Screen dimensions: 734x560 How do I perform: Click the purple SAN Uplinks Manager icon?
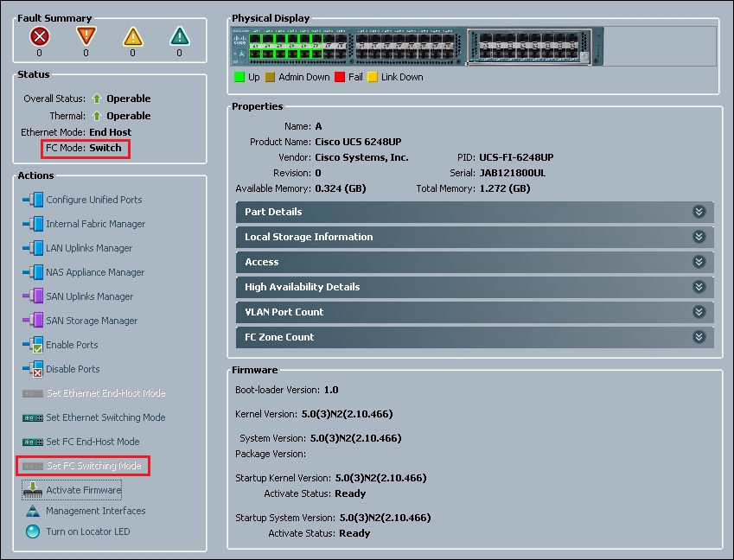pyautogui.click(x=33, y=296)
